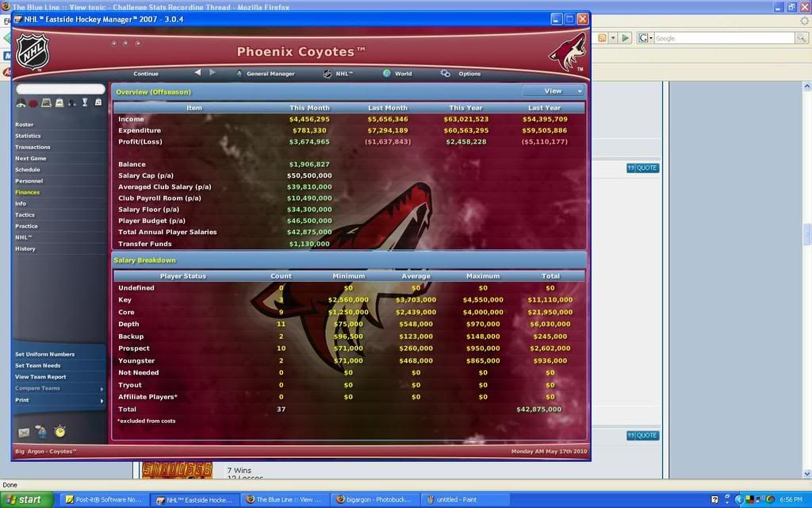812x508 pixels.
Task: Click the helmet icon in sidebar toolbar
Action: (21, 102)
